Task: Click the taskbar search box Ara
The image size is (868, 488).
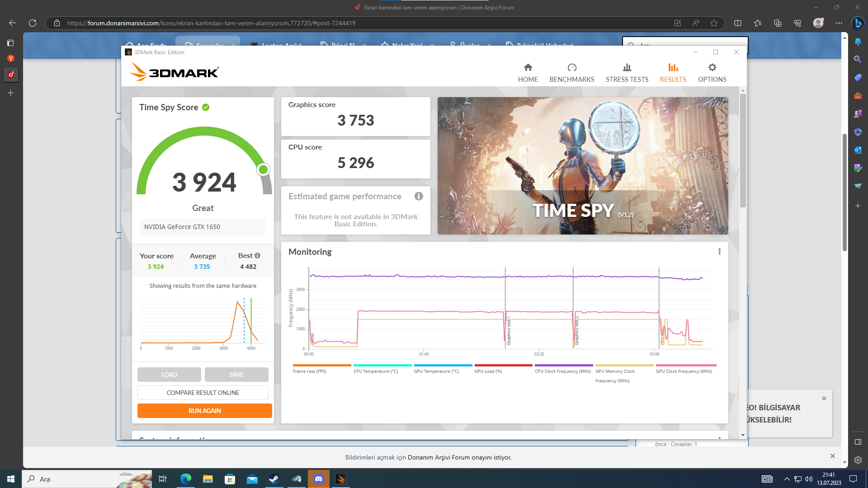Action: (87, 479)
